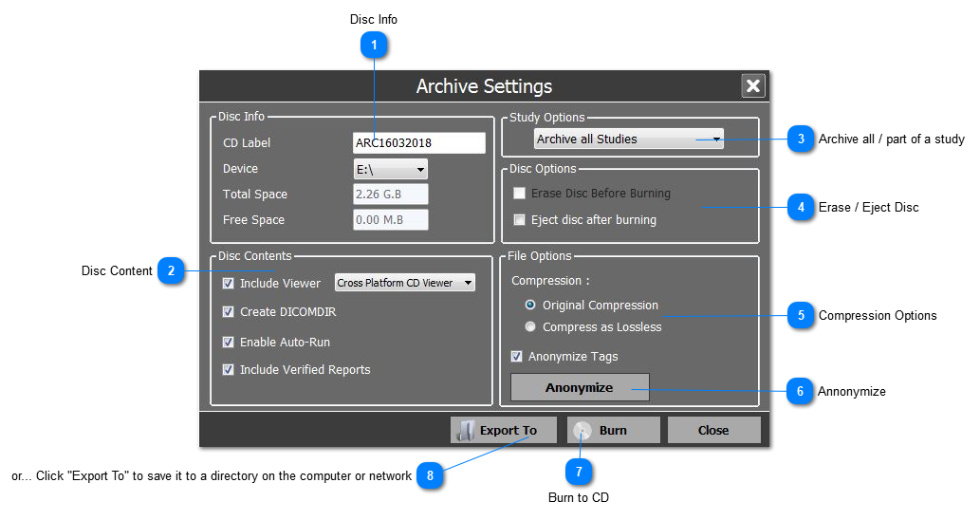
Task: Open the Device drive dropdown
Action: tap(391, 169)
